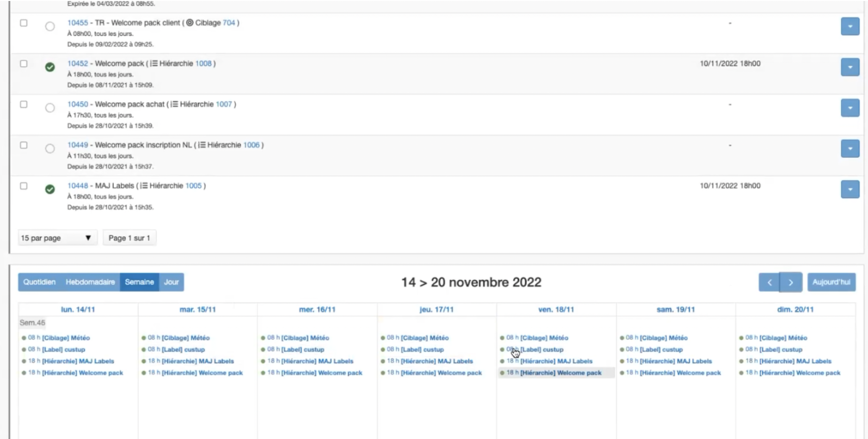This screenshot has width=868, height=439.
Task: Open the 15 par page selector
Action: pos(57,238)
